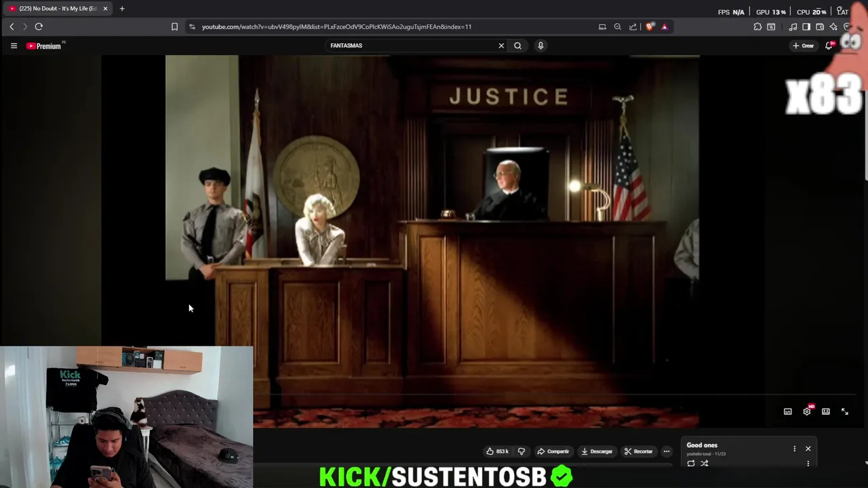Screen dimensions: 868x488
Task: Run search with the magnifier button
Action: (x=517, y=45)
